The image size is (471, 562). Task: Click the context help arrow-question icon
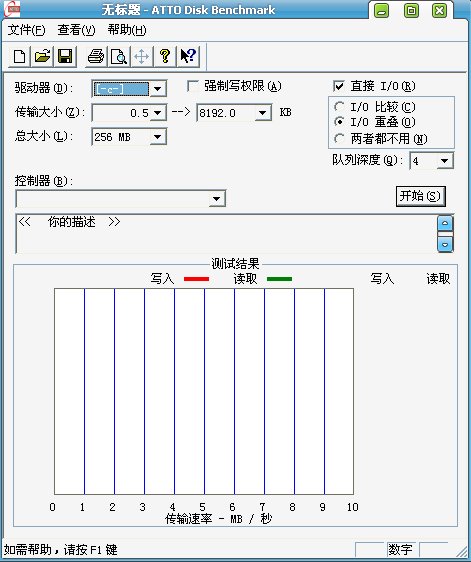pos(188,56)
